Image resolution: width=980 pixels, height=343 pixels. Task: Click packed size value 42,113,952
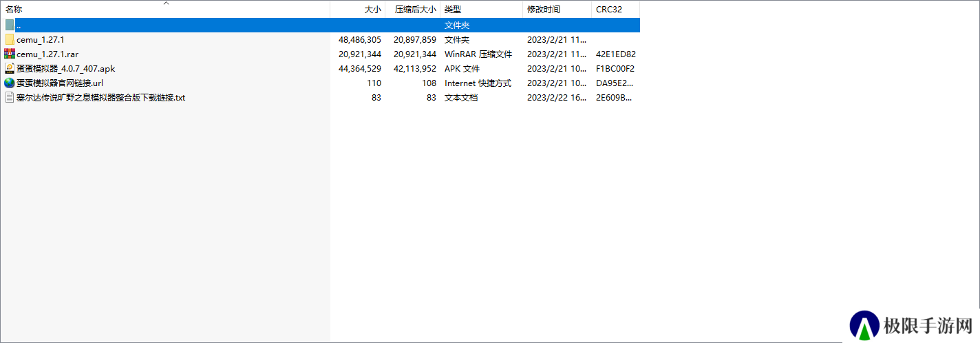pos(415,68)
